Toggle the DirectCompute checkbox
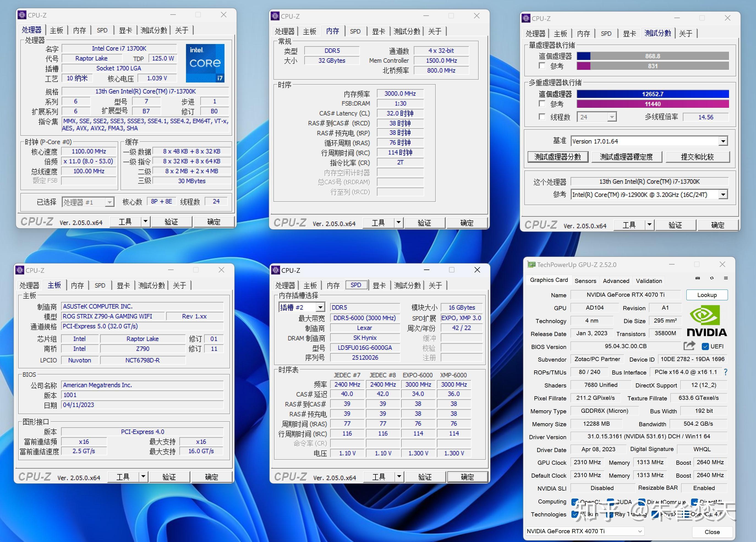 (x=642, y=502)
